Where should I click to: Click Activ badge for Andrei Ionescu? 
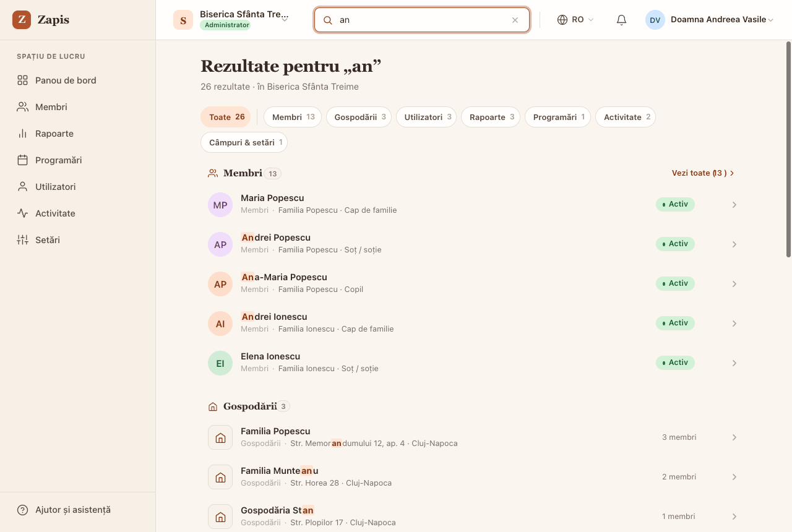point(675,323)
